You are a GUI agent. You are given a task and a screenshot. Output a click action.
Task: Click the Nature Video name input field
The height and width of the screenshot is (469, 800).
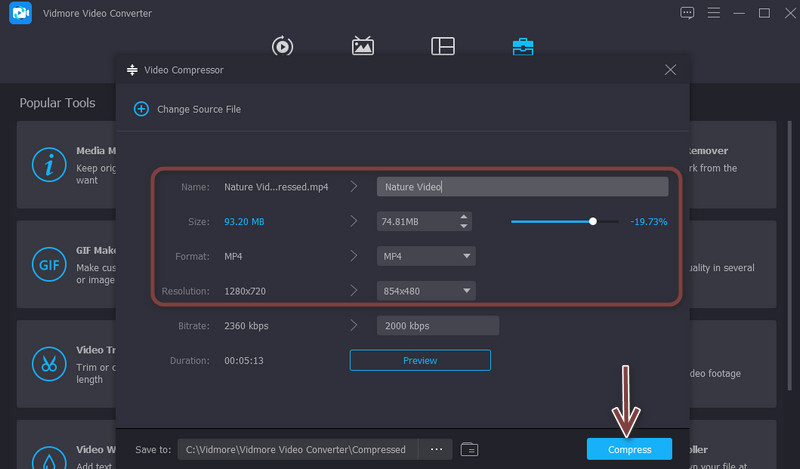pos(522,187)
